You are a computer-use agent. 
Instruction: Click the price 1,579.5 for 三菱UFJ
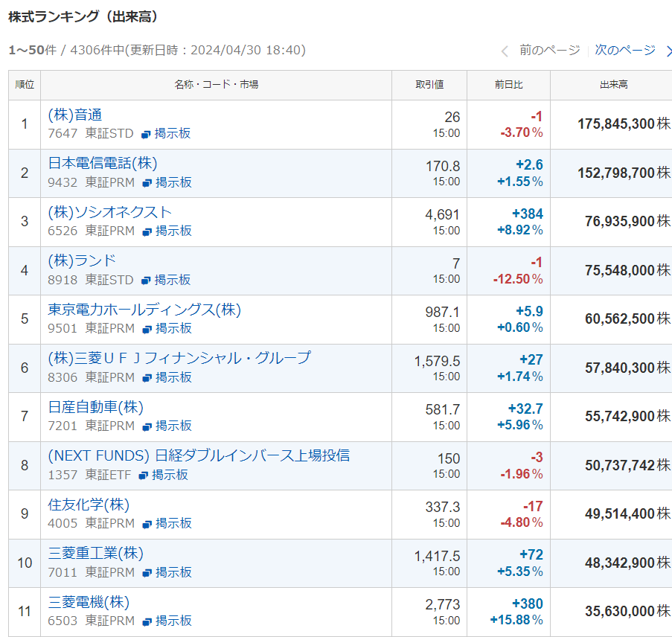[437, 361]
